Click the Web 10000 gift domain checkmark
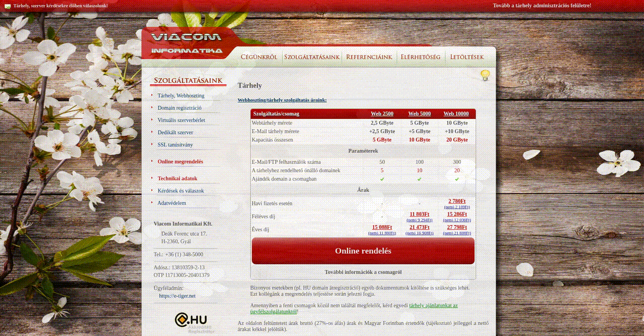 pyautogui.click(x=457, y=179)
